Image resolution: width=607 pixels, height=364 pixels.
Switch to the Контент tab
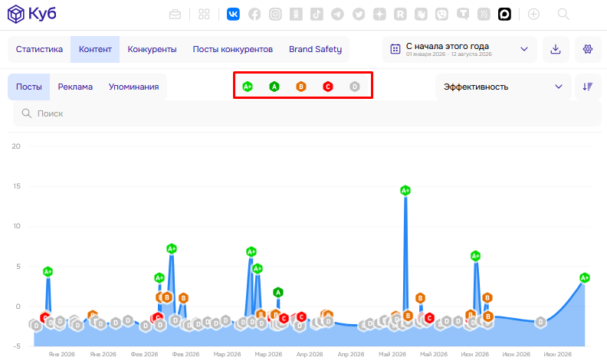click(95, 49)
